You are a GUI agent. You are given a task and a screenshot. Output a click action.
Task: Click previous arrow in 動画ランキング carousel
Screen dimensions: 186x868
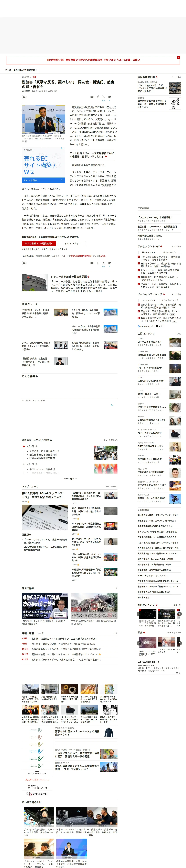[139, 614]
